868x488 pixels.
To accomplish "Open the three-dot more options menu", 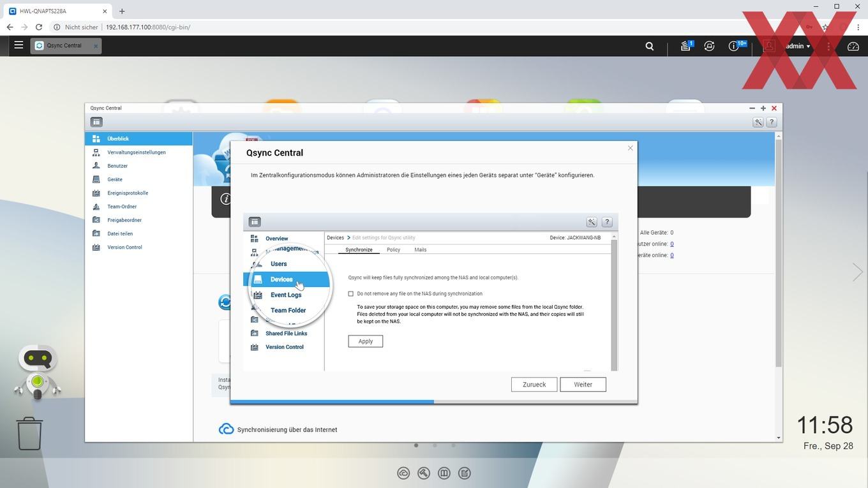I will 828,46.
